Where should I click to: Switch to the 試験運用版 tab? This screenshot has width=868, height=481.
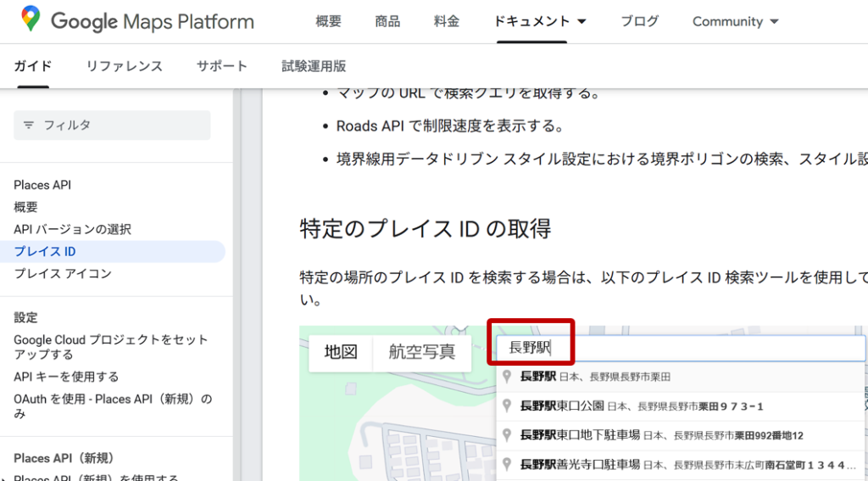click(314, 66)
